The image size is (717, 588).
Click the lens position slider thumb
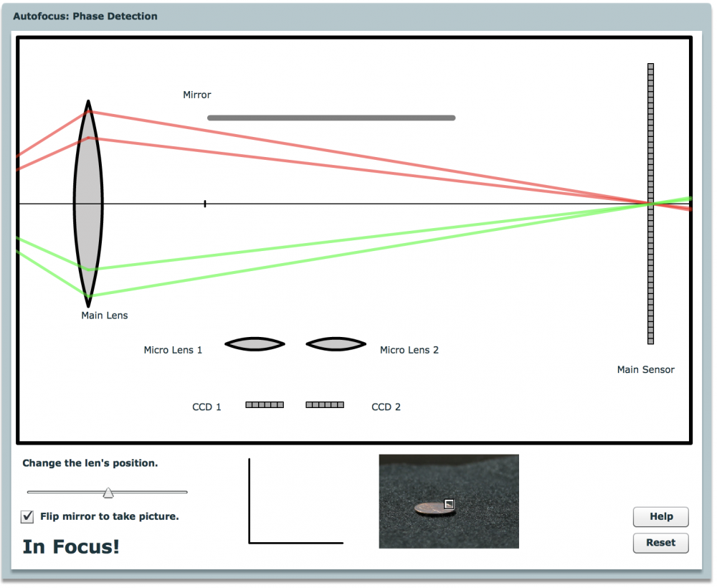pyautogui.click(x=108, y=493)
